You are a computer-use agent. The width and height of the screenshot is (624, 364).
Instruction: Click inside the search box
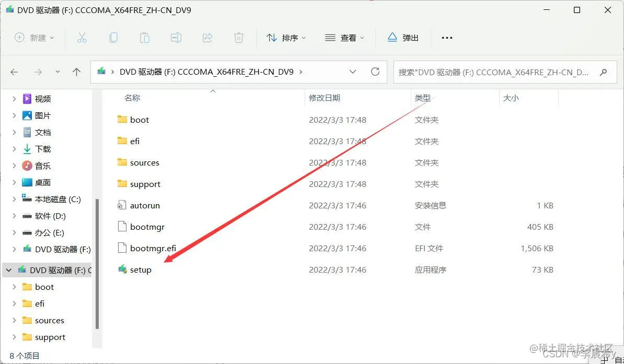502,72
